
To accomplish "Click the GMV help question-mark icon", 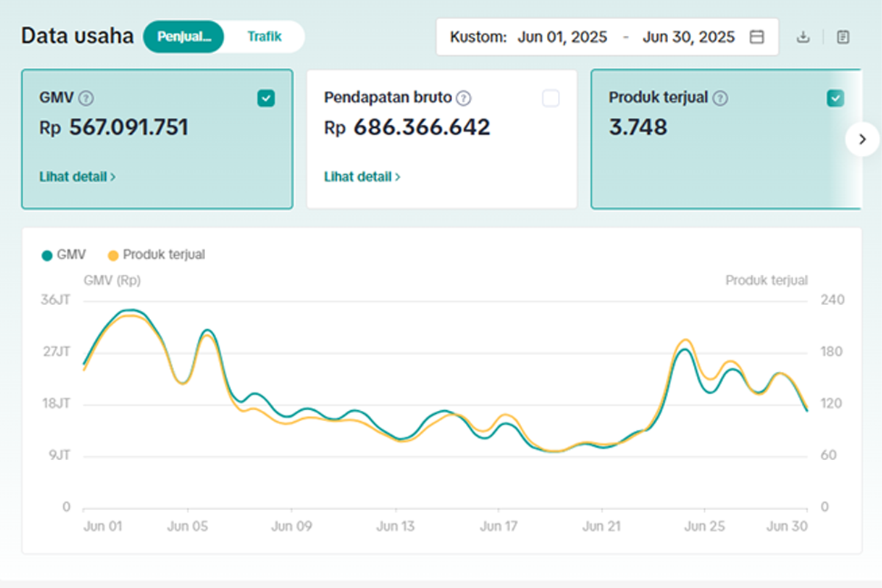I will coord(87,98).
